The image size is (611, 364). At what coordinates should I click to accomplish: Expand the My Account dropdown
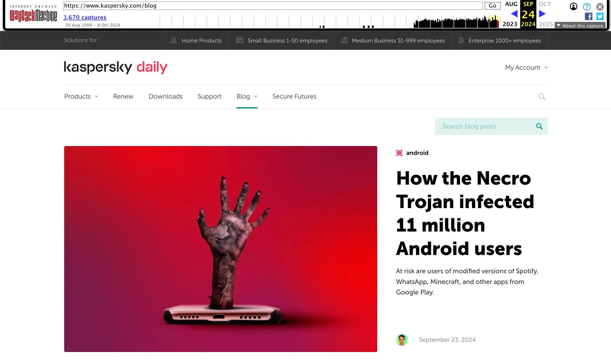click(526, 67)
